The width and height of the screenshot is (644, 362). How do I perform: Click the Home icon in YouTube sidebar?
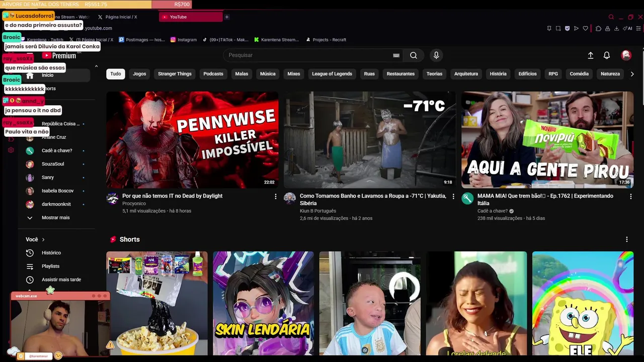30,75
